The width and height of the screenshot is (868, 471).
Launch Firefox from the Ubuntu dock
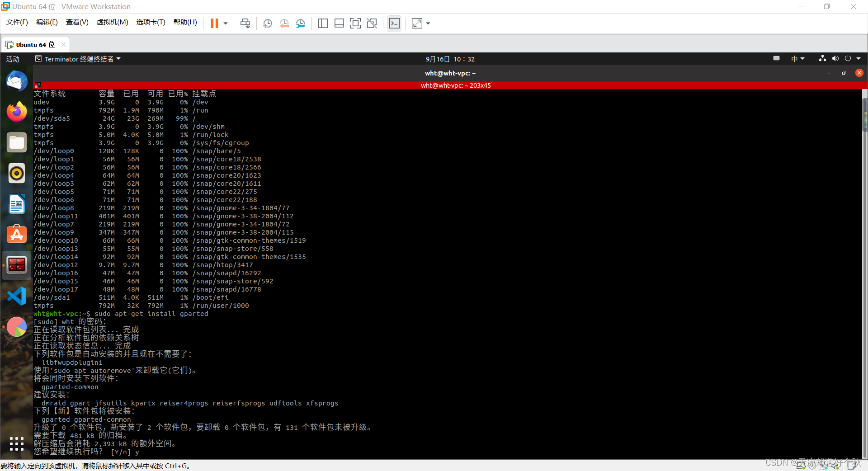pos(17,112)
